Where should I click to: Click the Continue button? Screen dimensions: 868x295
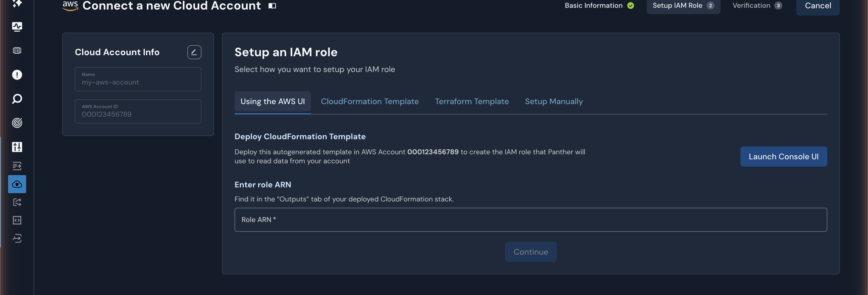tap(531, 252)
